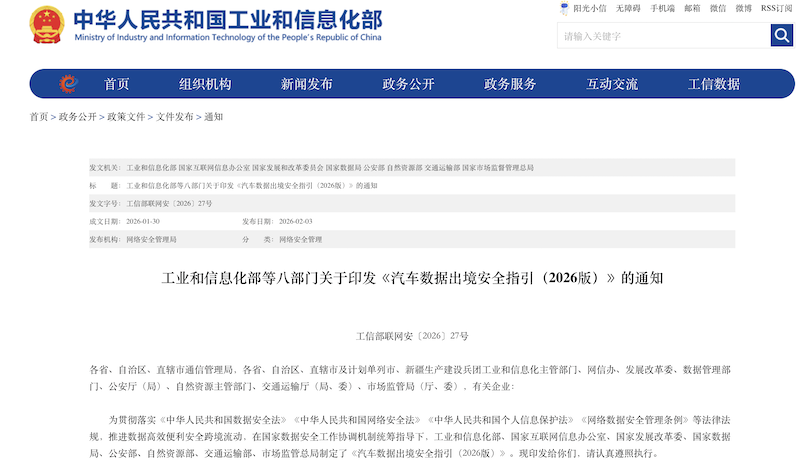Click the main article headline
800x470 pixels.
[x=412, y=278]
